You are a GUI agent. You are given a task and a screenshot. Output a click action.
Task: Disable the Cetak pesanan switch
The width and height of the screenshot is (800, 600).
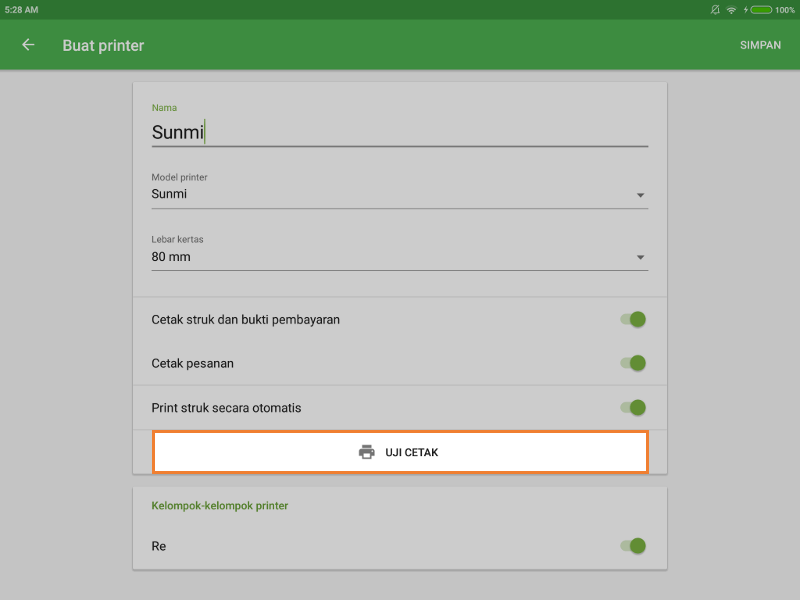point(633,363)
